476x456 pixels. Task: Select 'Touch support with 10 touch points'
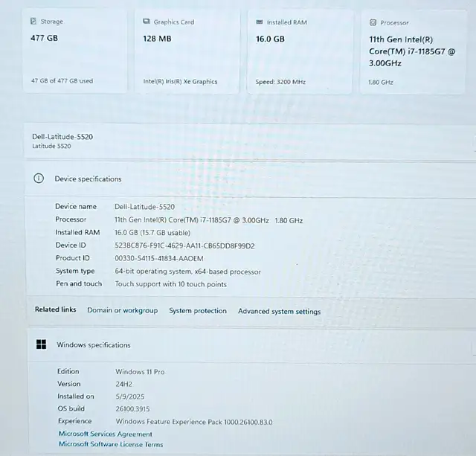[170, 284]
